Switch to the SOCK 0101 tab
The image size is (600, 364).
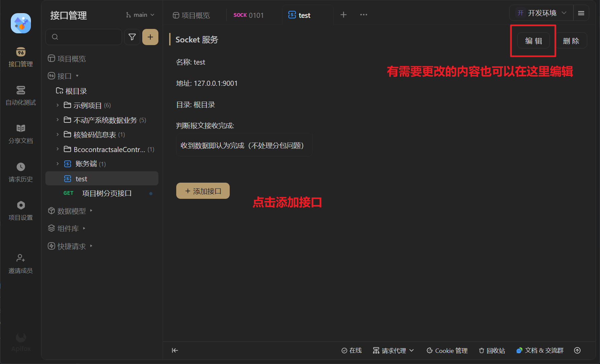coord(249,15)
